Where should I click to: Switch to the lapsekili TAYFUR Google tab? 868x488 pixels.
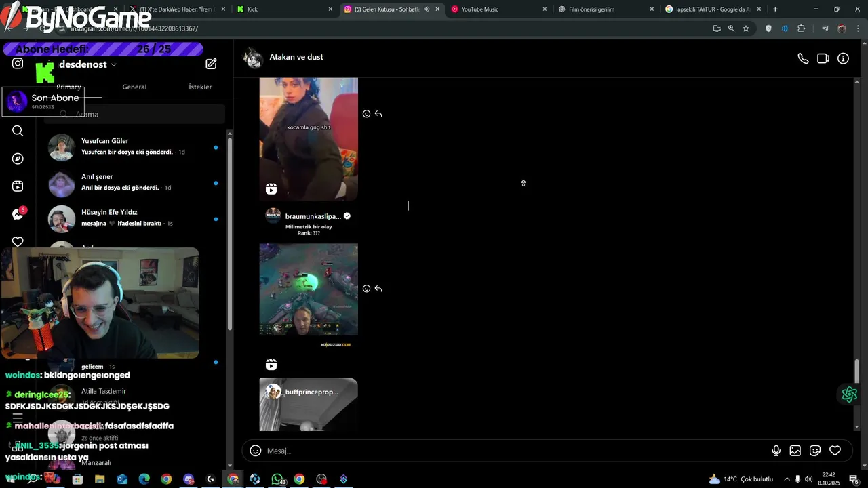coord(712,9)
